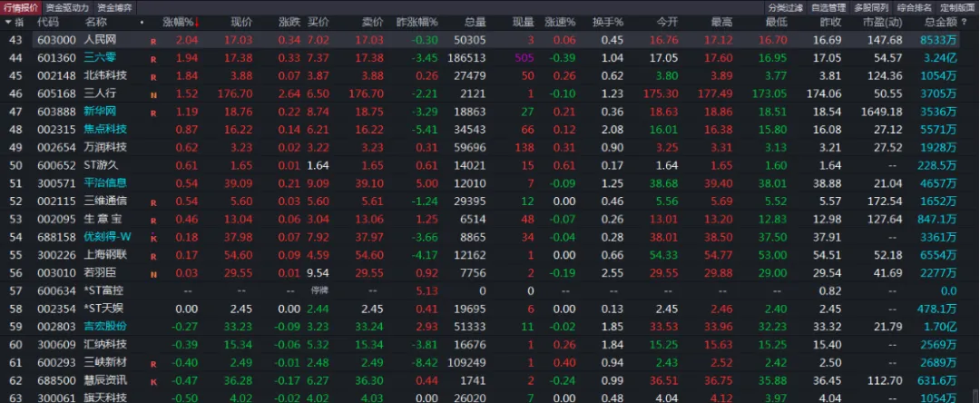This screenshot has width=980, height=403.
Task: Click the 停牌 status in *ST富控 row
Action: click(x=319, y=291)
